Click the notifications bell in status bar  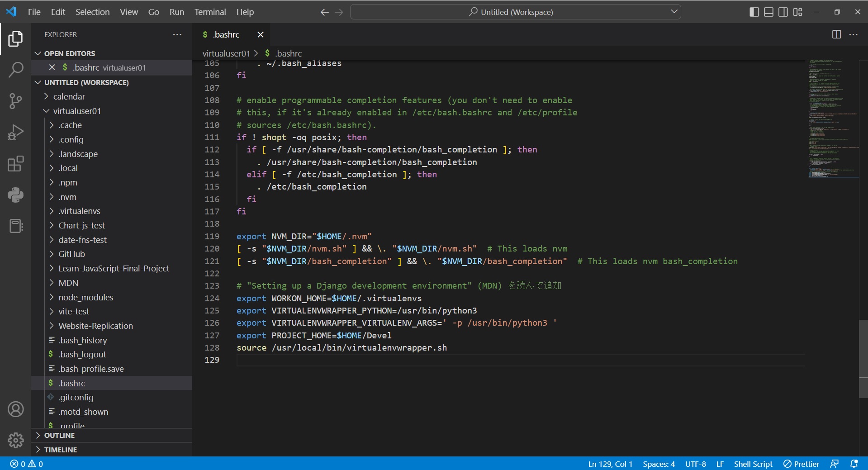pos(854,464)
